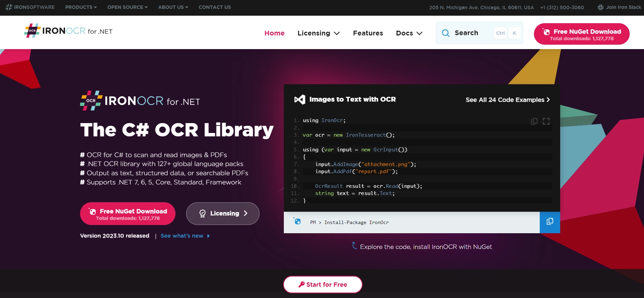Open the About Us dropdown

(173, 7)
